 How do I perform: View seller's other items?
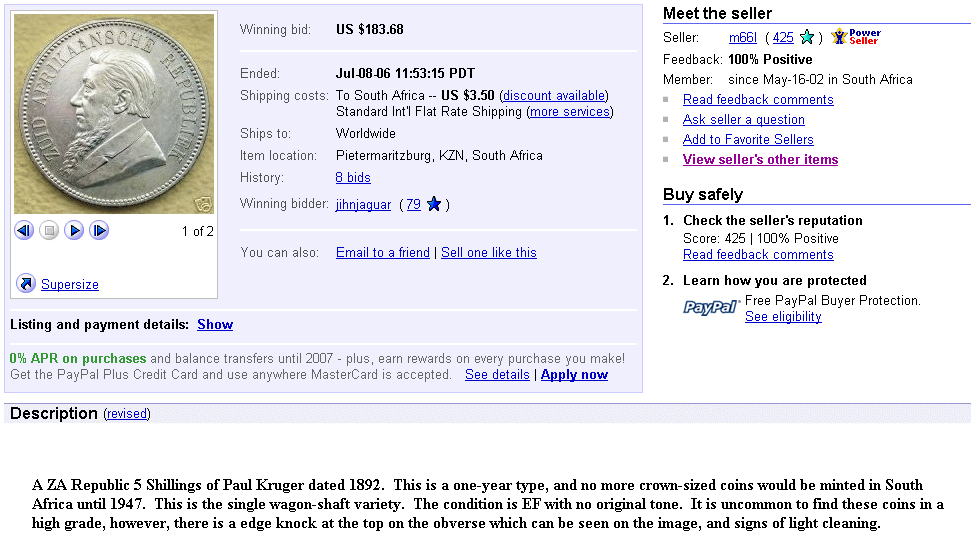point(760,160)
